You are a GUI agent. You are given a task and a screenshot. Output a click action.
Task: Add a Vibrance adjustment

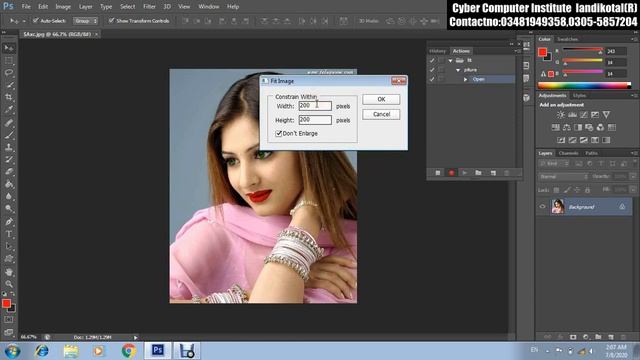click(x=607, y=115)
